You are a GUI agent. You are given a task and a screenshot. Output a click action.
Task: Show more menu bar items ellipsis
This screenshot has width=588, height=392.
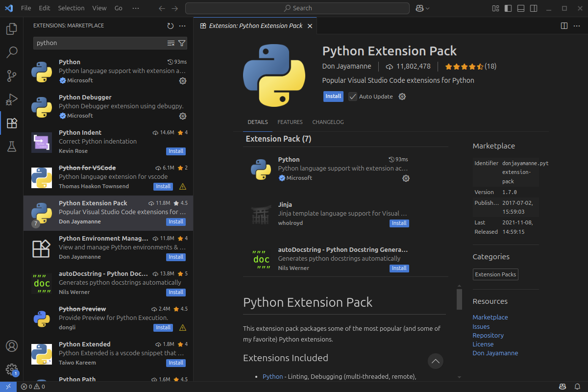(136, 8)
